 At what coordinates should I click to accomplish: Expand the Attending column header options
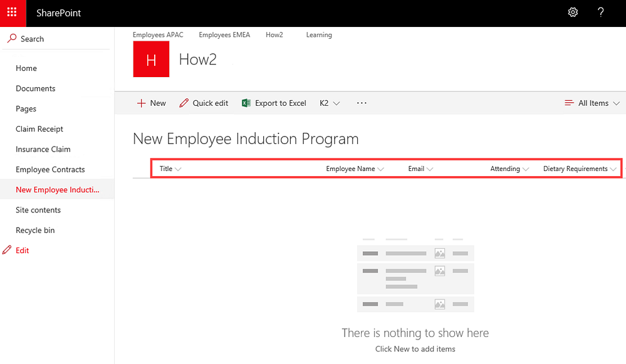[x=509, y=169]
